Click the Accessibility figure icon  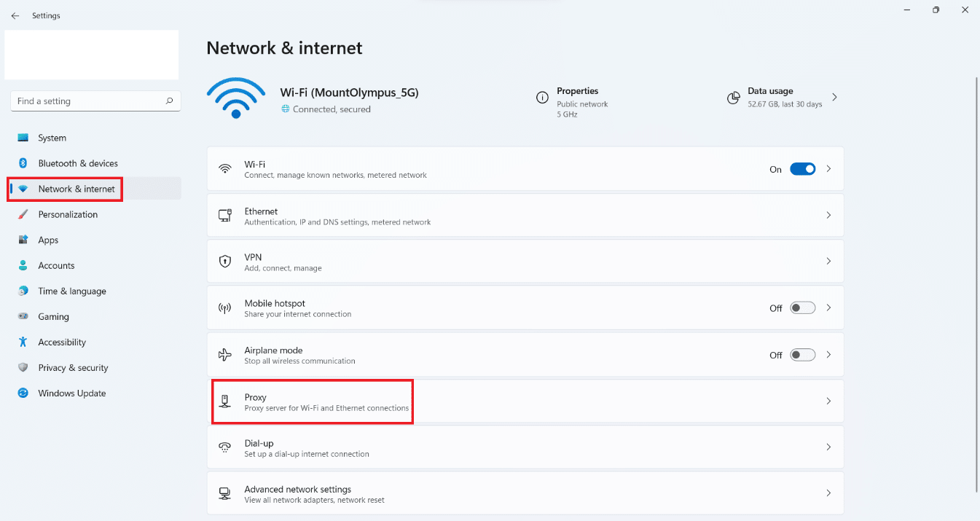tap(23, 342)
